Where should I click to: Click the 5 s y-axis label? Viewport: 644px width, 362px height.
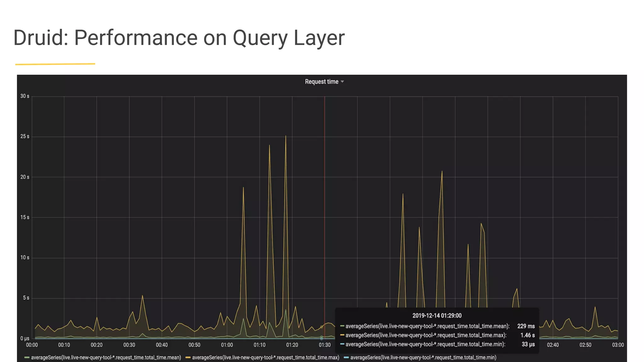[x=26, y=298]
